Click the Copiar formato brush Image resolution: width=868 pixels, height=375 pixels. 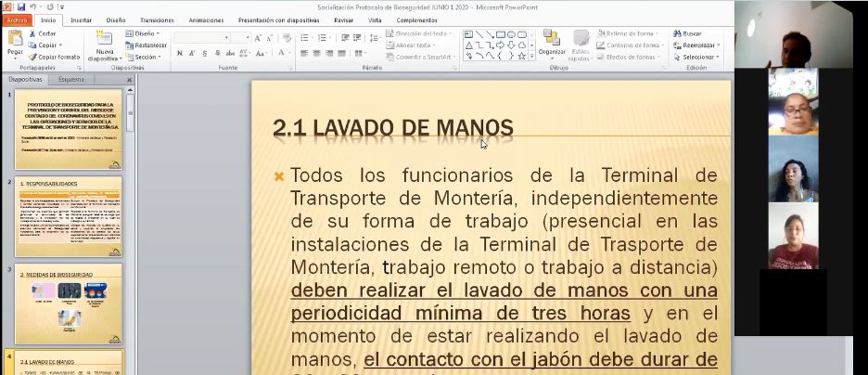point(54,57)
